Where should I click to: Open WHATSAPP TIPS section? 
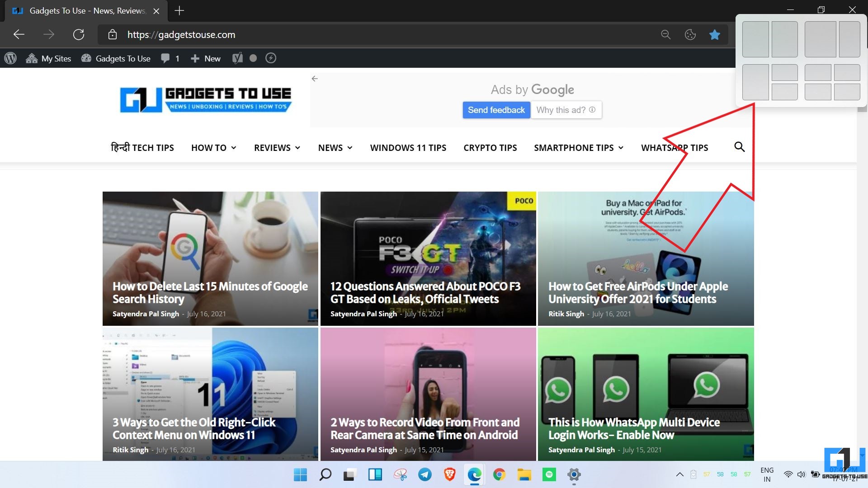coord(675,148)
